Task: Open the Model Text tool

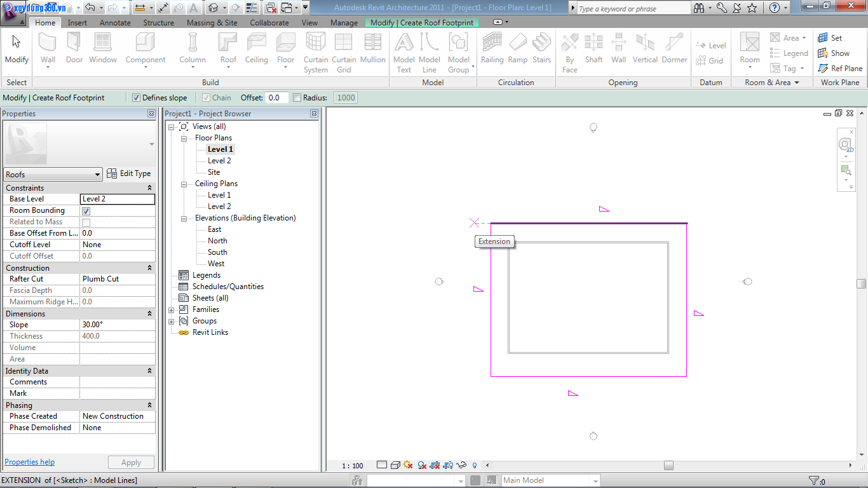Action: coord(404,53)
